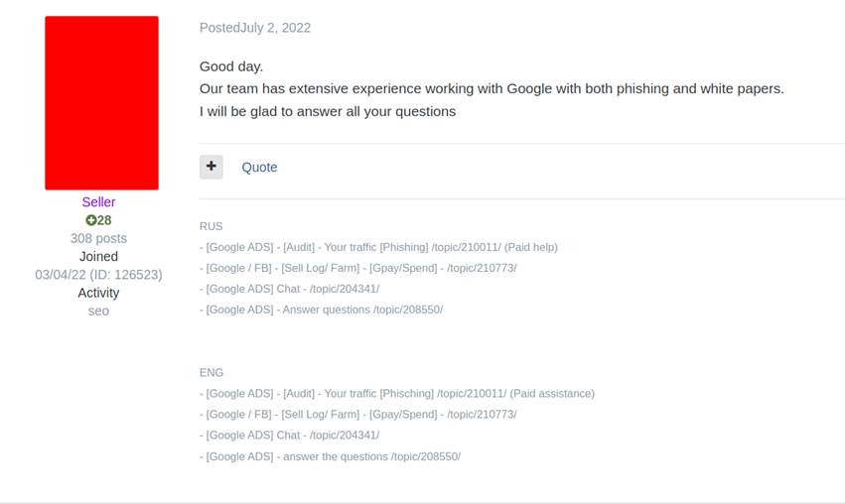Open ENG Google ADS Chat topic line
This screenshot has width=845, height=504.
(289, 436)
